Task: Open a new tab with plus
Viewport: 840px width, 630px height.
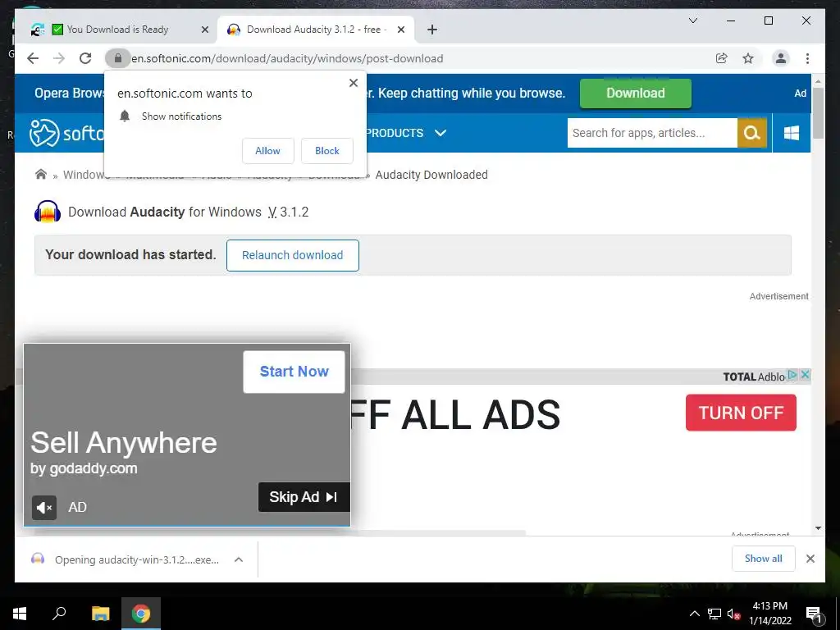Action: click(432, 30)
